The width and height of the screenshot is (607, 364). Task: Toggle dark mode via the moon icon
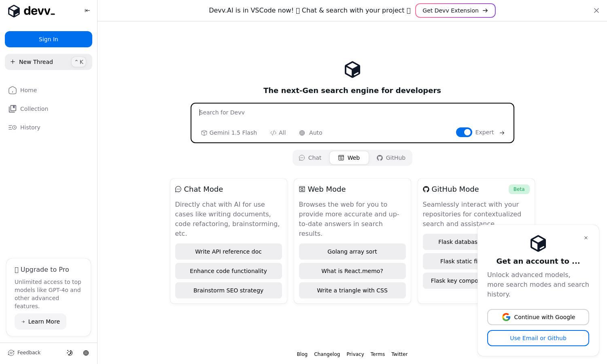(70, 353)
